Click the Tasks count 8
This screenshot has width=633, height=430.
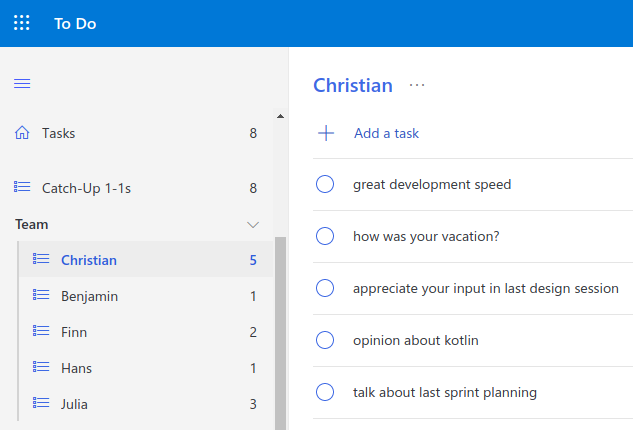253,133
